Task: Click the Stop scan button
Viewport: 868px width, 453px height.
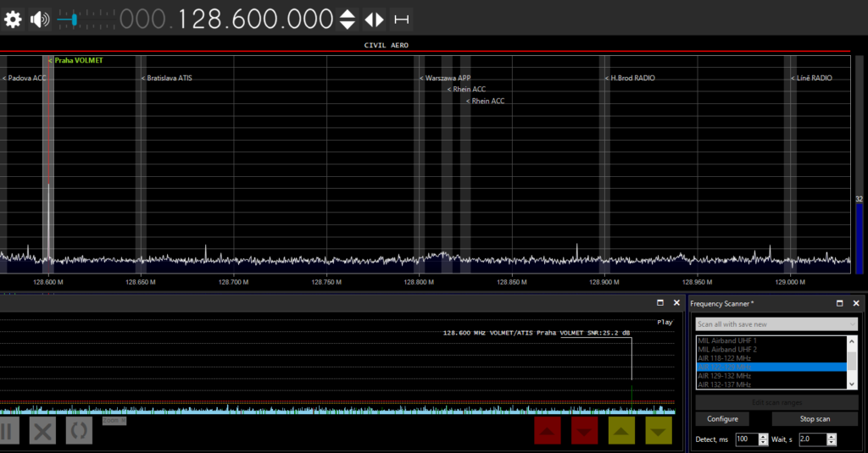Action: [815, 418]
